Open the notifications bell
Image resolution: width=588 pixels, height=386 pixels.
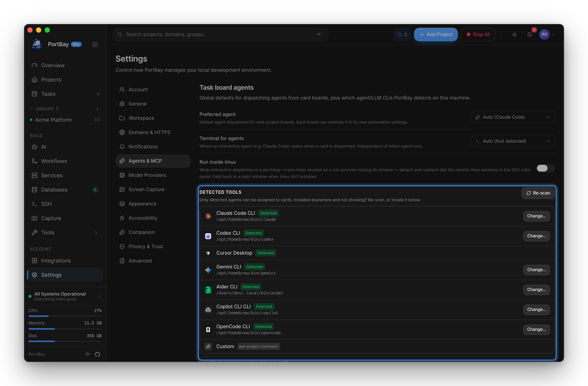pos(529,35)
